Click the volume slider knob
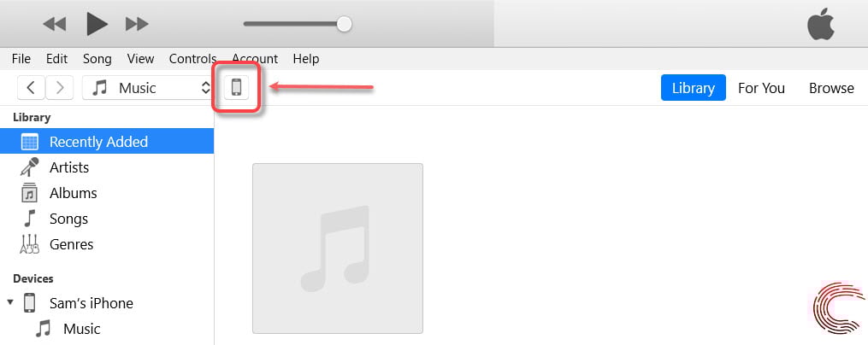The height and width of the screenshot is (345, 868). point(345,24)
